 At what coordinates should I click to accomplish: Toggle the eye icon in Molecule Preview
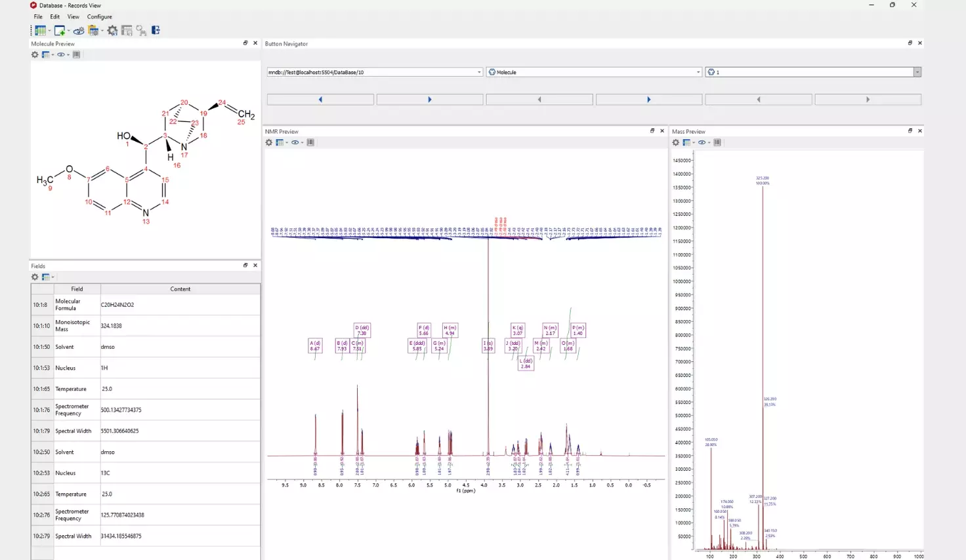(61, 54)
